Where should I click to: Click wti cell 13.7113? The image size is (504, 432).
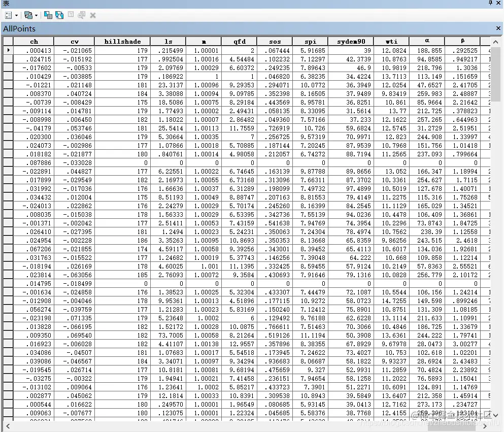(x=391, y=76)
